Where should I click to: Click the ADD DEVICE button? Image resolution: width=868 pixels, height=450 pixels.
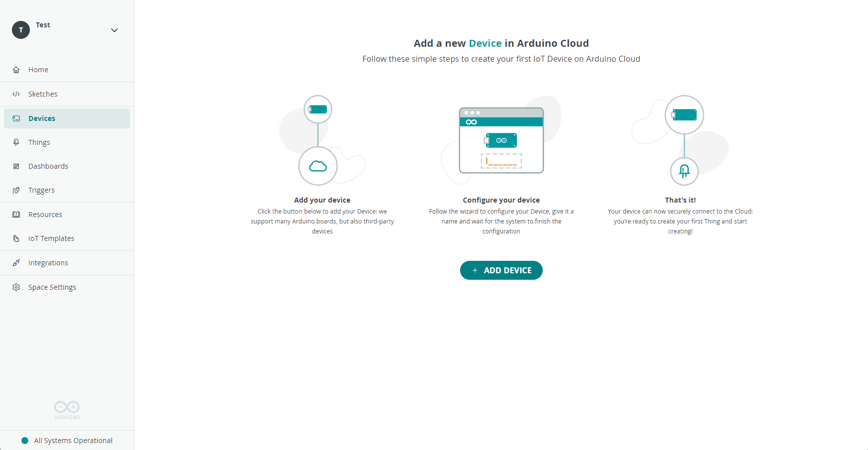(x=501, y=270)
